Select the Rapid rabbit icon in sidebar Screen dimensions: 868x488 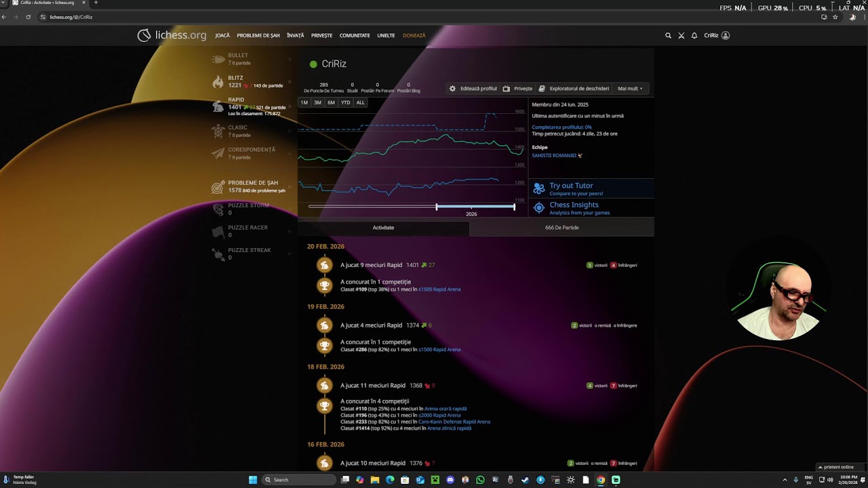[218, 106]
